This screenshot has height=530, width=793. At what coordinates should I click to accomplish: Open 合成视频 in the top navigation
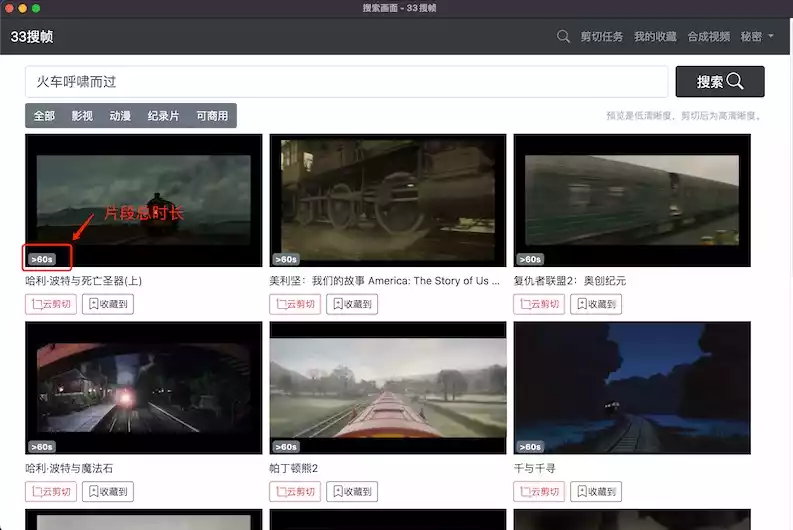709,36
